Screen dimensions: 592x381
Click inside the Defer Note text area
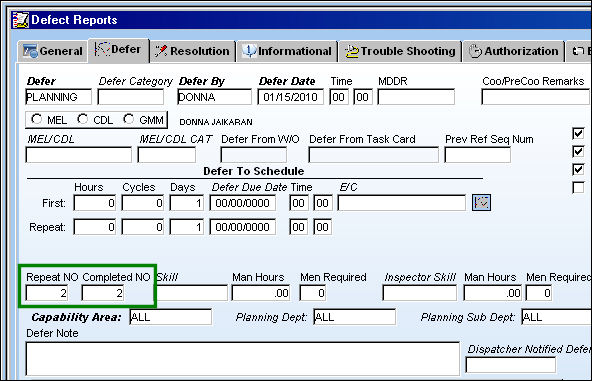coord(243,359)
